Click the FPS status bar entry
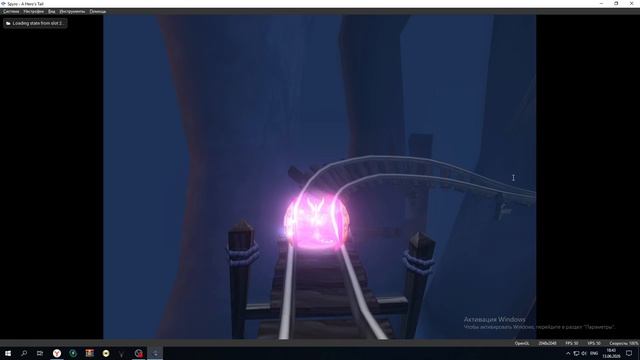The height and width of the screenshot is (360, 640). (572, 343)
